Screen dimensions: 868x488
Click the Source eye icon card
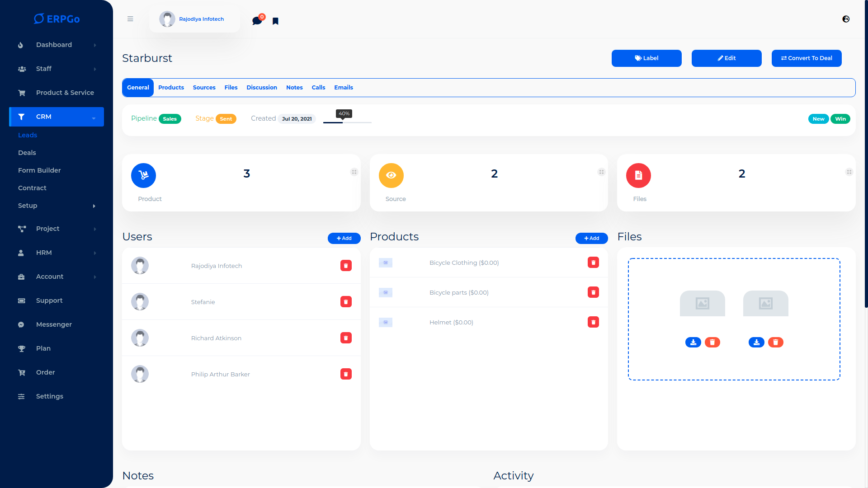[391, 175]
